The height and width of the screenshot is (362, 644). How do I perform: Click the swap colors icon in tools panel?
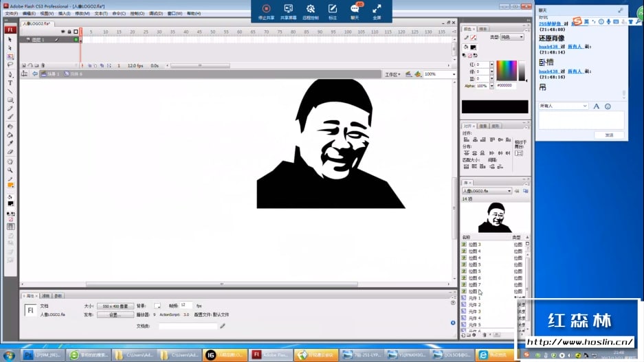pyautogui.click(x=13, y=214)
